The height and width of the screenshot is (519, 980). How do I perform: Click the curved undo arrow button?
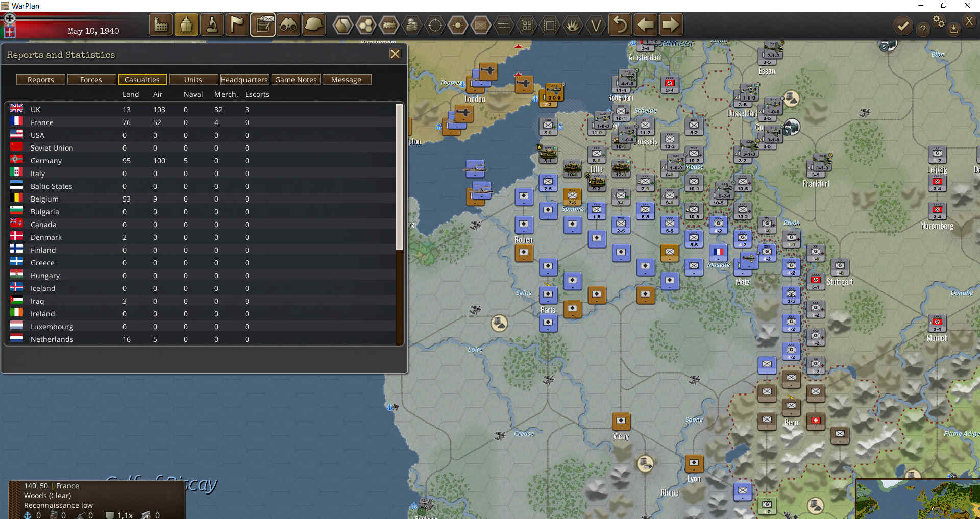[620, 24]
